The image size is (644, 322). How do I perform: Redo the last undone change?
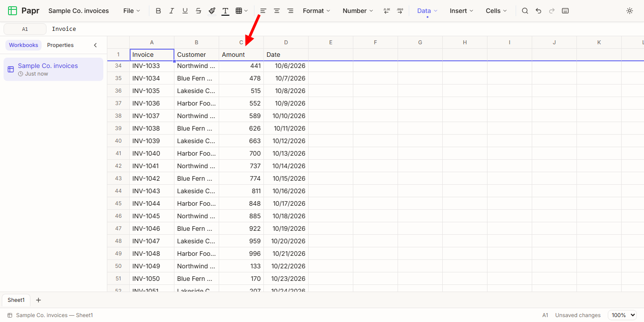coord(552,11)
